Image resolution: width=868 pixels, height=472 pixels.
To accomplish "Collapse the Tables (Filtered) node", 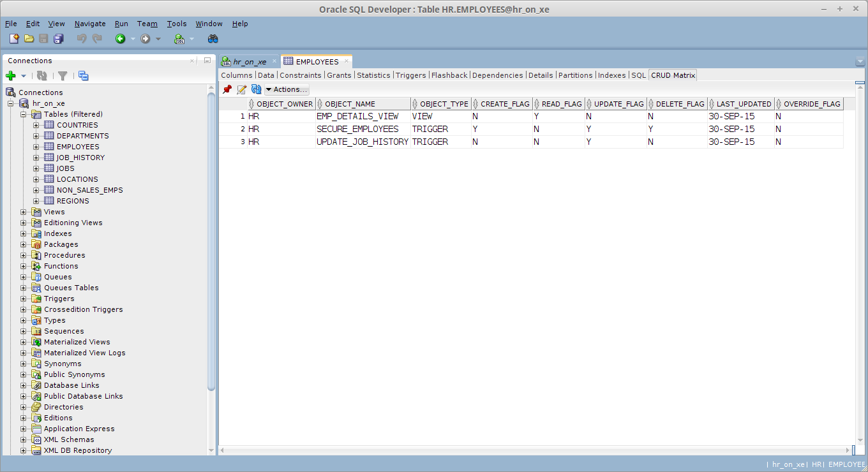I will [x=24, y=114].
